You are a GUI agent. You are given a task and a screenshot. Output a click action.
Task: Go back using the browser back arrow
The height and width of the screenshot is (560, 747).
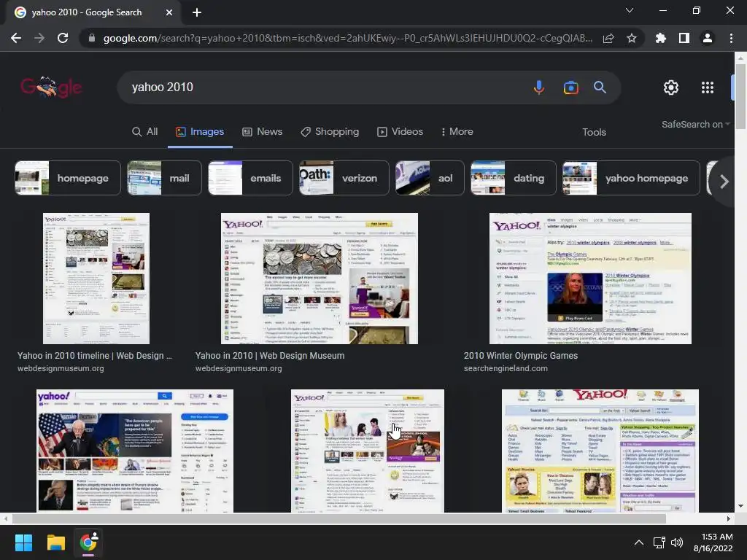(16, 38)
